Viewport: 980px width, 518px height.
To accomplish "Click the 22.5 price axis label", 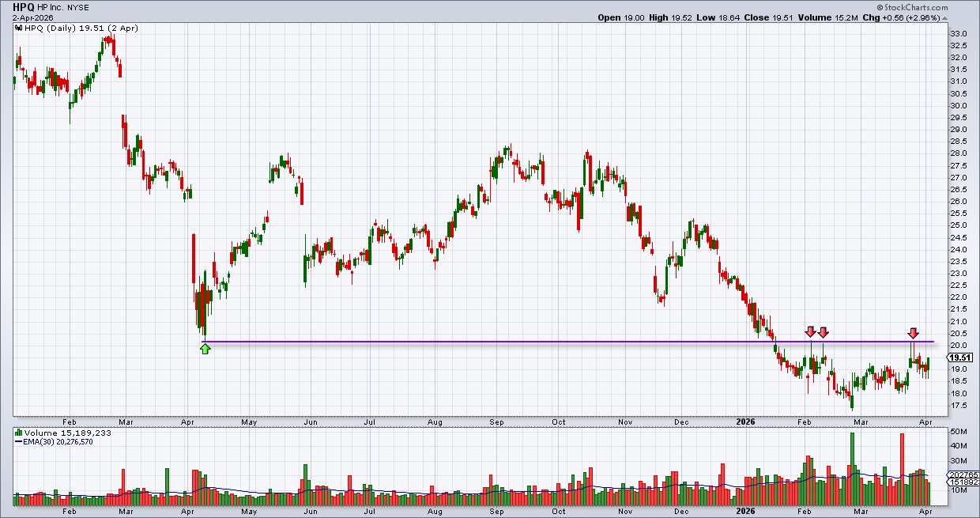I will 959,285.
